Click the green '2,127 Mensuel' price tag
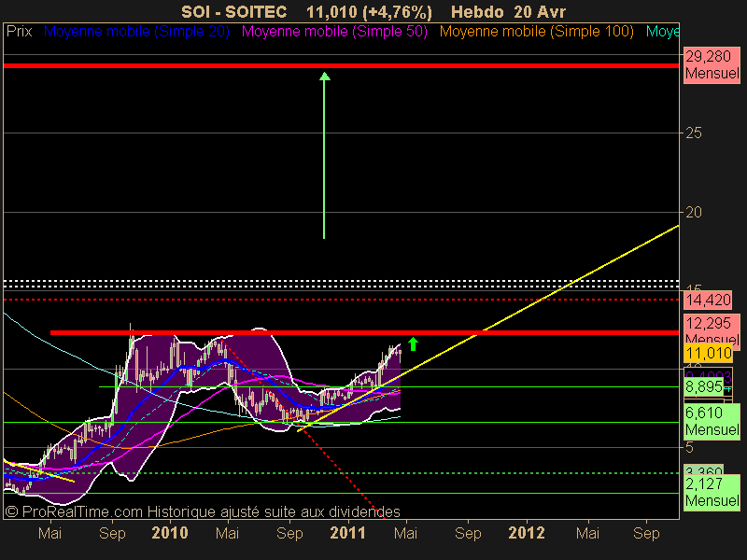747x560 pixels. pyautogui.click(x=712, y=493)
